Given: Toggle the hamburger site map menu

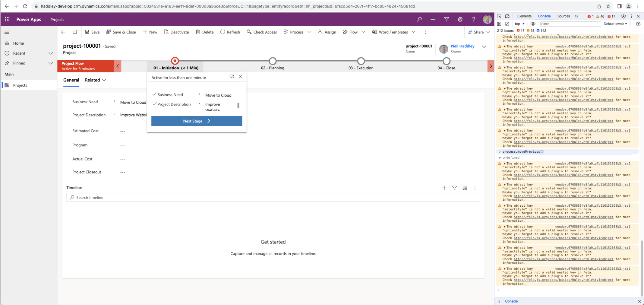Looking at the screenshot, I should tap(7, 32).
